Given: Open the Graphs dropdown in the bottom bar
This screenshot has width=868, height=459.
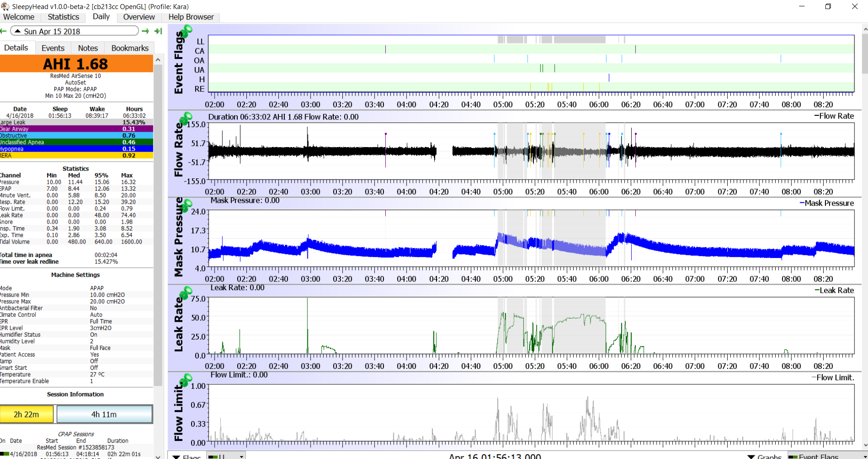Looking at the screenshot, I should (764, 456).
